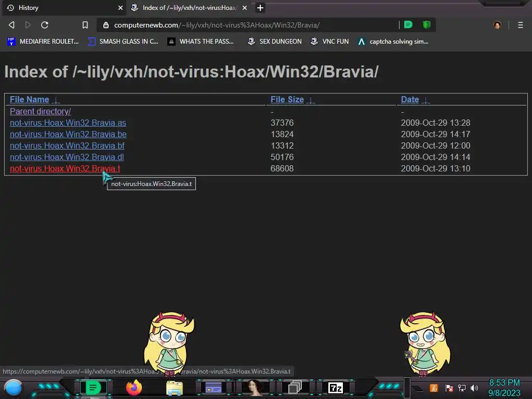Close the History tab

(120, 7)
